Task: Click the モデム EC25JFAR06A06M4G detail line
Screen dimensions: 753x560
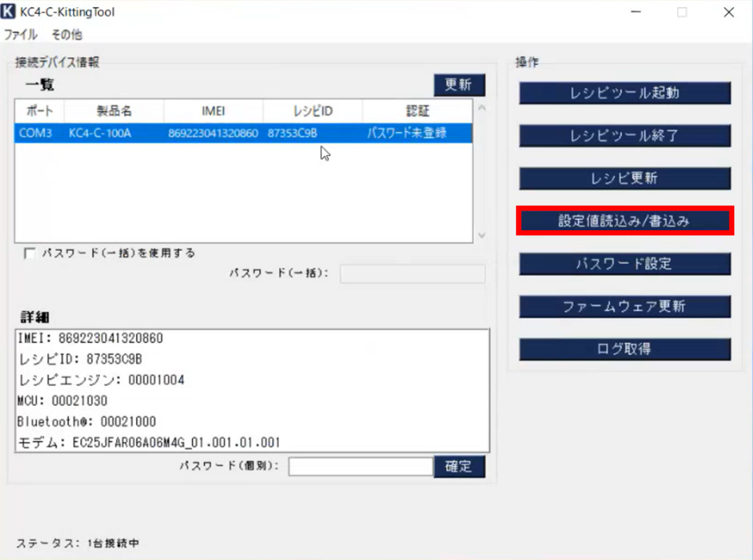Action: pyautogui.click(x=149, y=442)
